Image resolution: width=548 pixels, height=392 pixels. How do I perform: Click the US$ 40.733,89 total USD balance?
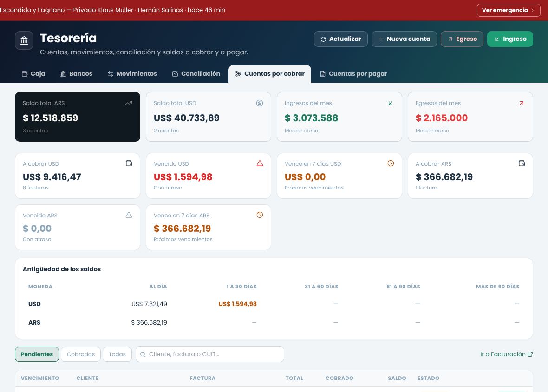coord(187,118)
